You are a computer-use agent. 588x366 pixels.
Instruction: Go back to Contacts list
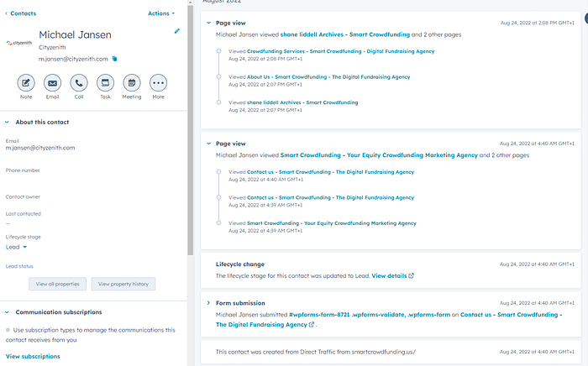pos(21,13)
